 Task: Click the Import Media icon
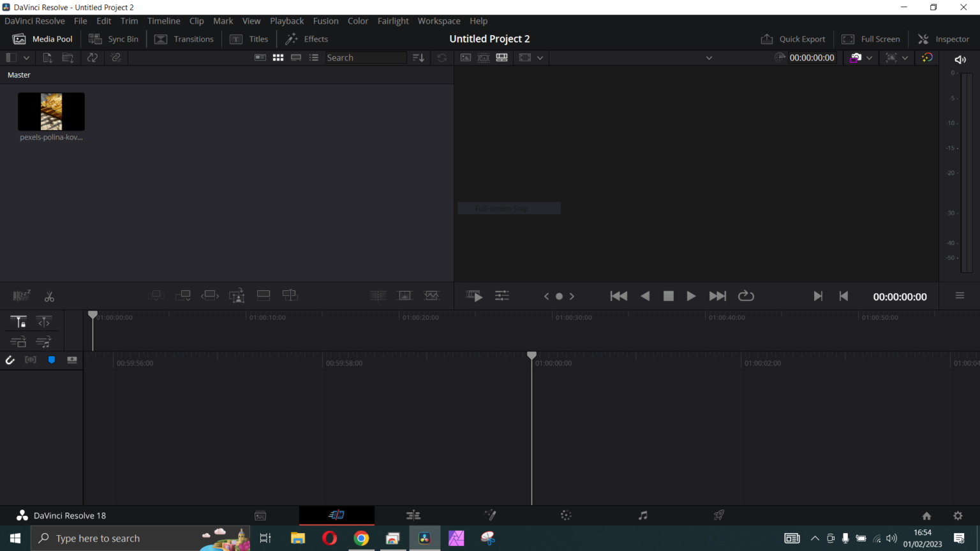click(x=47, y=57)
